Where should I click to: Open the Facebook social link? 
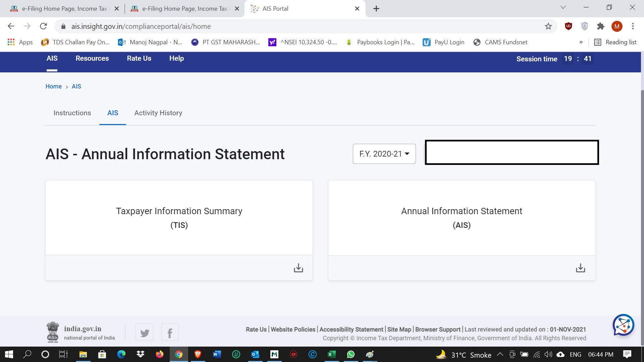point(170,333)
